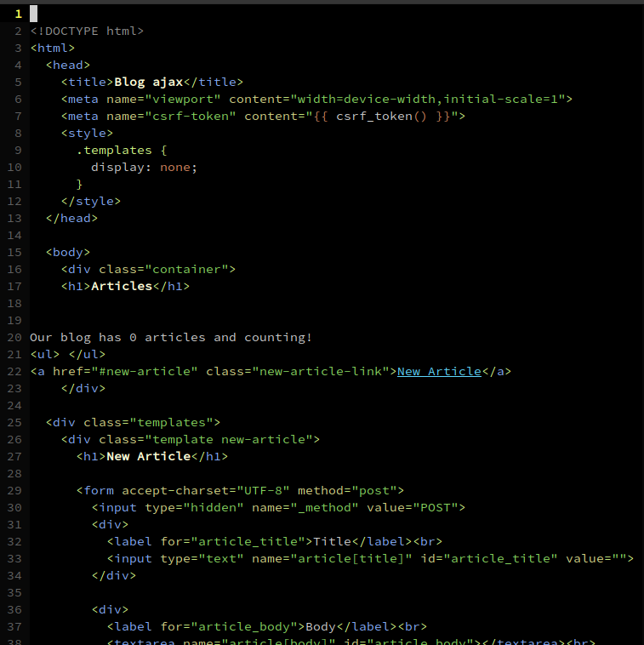Viewport: 644px width, 645px height.
Task: Click the id="article_title" attribute on line 33
Action: (x=489, y=558)
